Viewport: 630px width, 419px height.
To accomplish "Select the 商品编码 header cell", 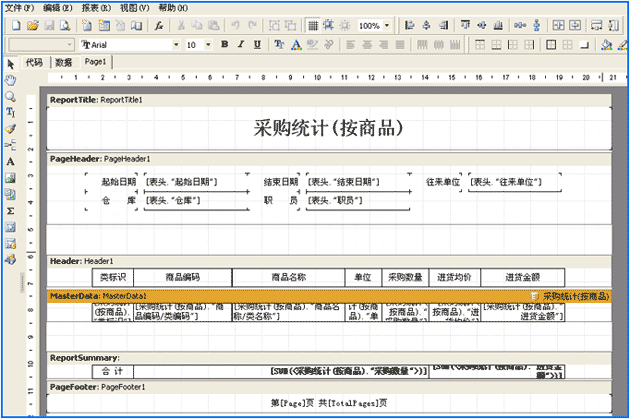I will [183, 277].
